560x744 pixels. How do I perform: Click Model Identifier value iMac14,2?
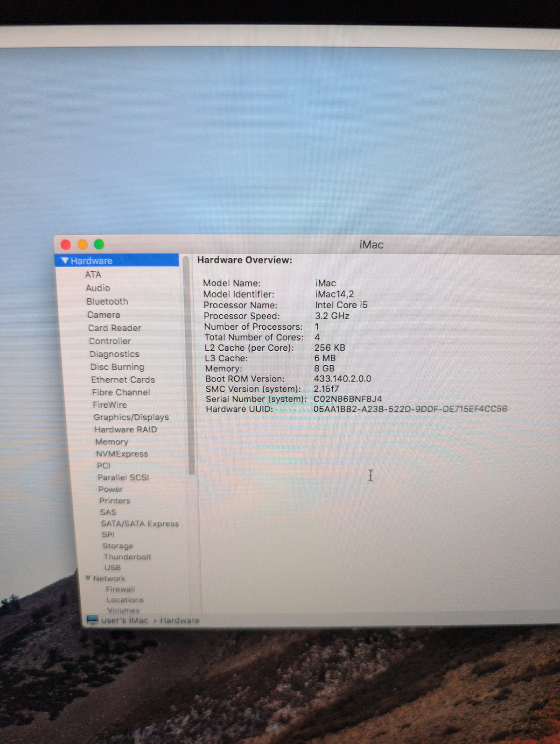coord(335,294)
